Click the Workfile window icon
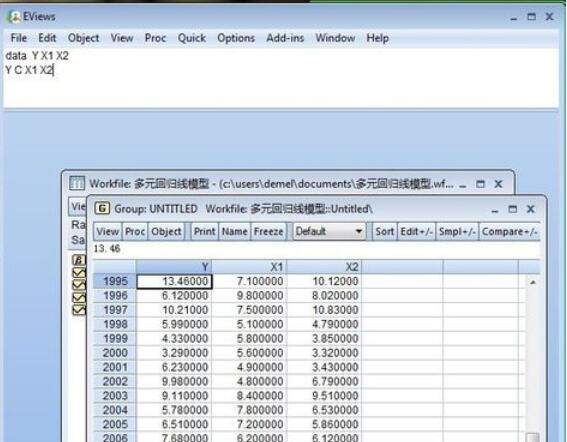 77,183
